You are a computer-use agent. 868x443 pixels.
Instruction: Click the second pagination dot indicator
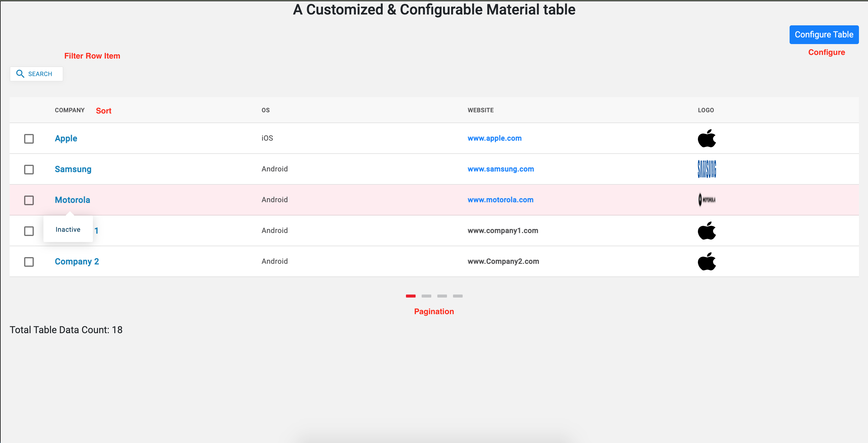tap(426, 295)
